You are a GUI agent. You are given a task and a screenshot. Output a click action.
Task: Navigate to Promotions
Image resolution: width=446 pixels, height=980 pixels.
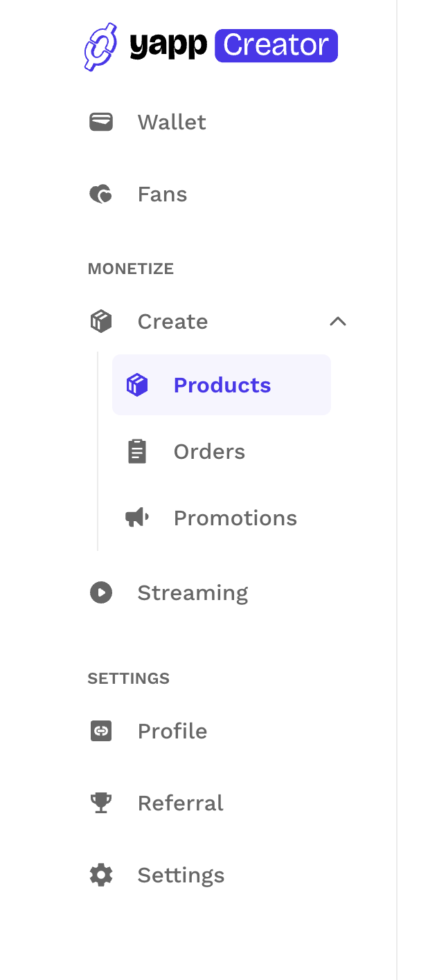pos(235,518)
